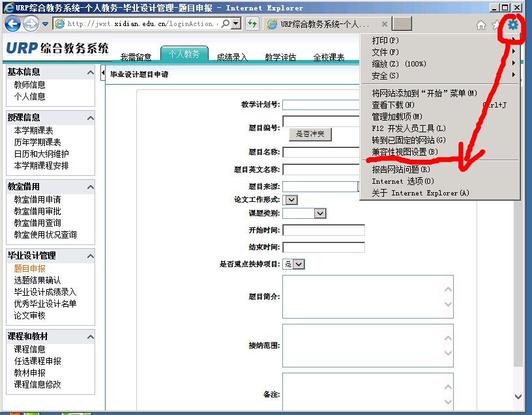Click the browser Back arrow button
This screenshot has height=415, width=532.
point(12,24)
